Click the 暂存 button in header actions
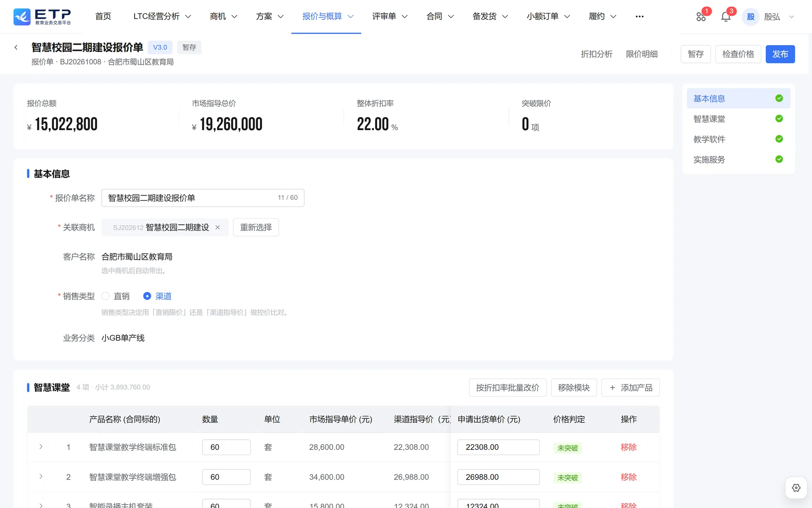Image resolution: width=812 pixels, height=508 pixels. click(x=695, y=54)
